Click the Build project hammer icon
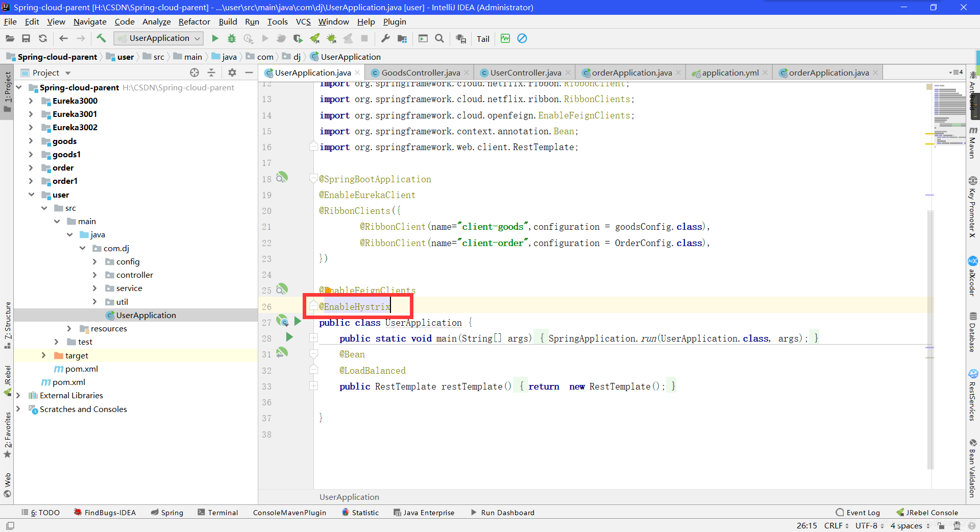980x532 pixels. (101, 38)
